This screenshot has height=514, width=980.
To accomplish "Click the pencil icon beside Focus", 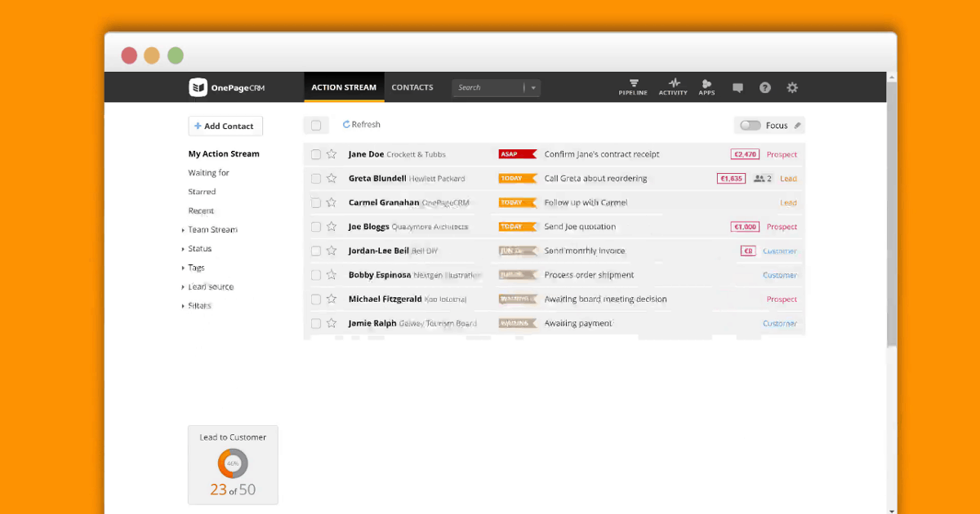I will coord(798,126).
